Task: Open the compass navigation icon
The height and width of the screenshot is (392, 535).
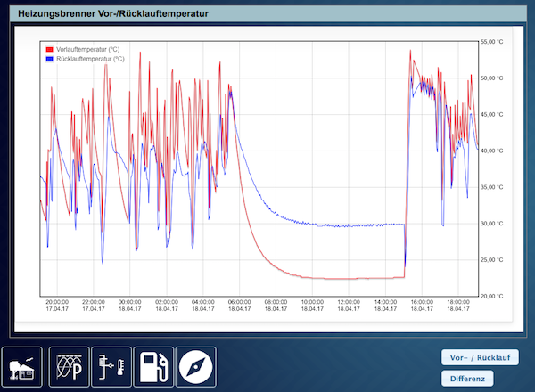Action: (196, 367)
